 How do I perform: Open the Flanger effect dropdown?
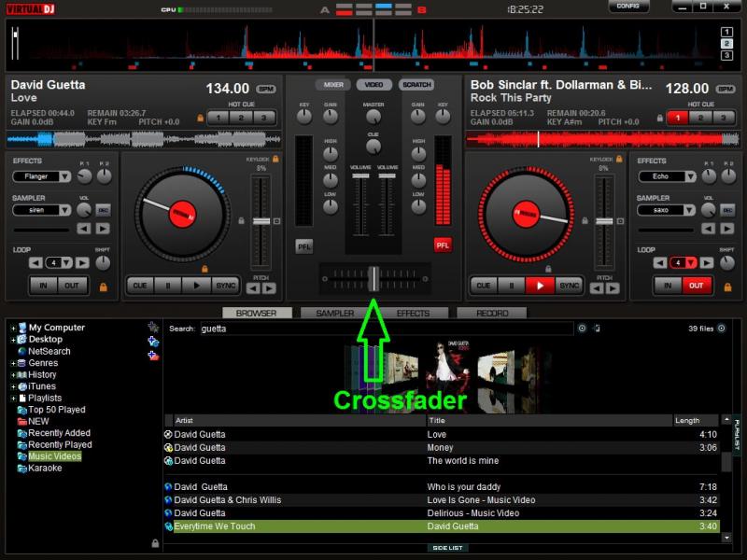65,176
